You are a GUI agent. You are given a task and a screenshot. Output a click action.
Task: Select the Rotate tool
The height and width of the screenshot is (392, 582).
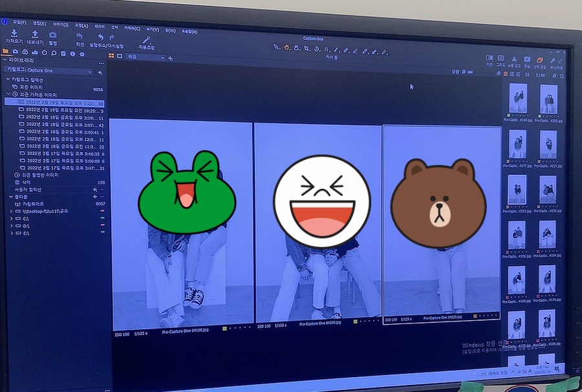coord(317,49)
